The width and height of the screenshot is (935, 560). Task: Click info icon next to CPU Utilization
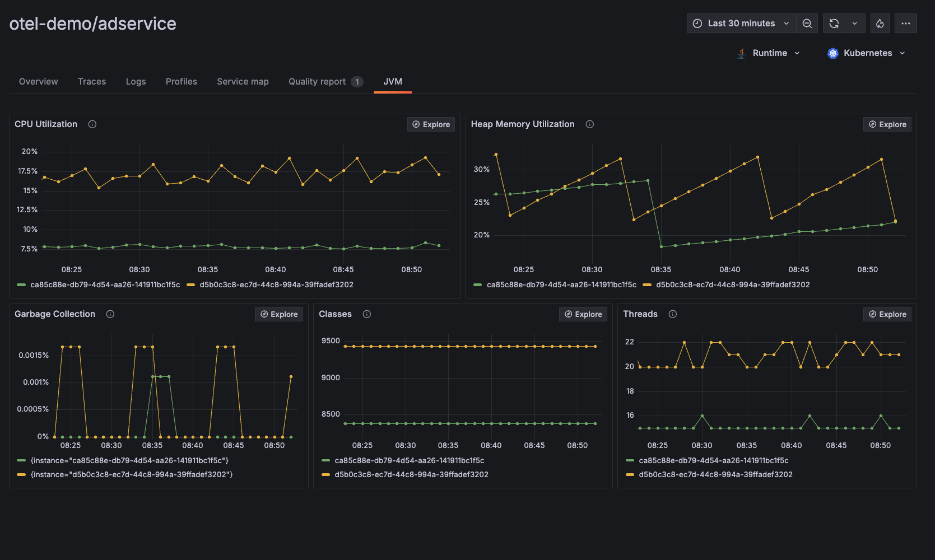[92, 124]
